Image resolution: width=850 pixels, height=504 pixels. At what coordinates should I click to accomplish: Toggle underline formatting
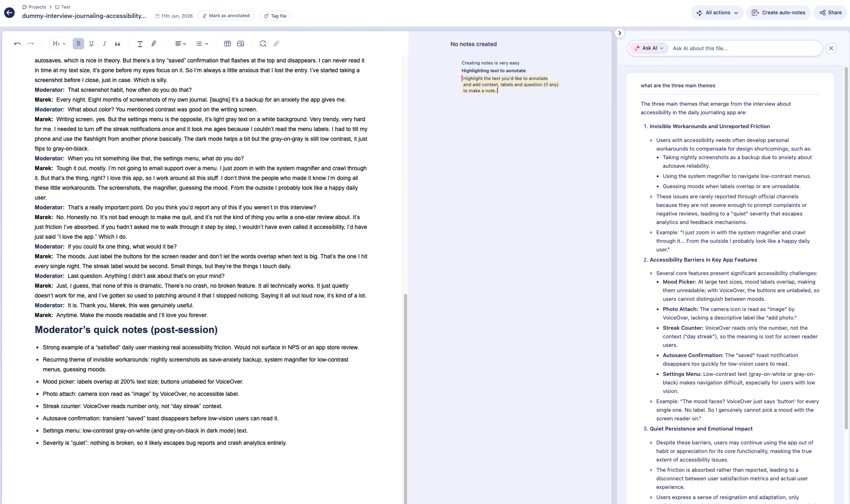[x=91, y=44]
